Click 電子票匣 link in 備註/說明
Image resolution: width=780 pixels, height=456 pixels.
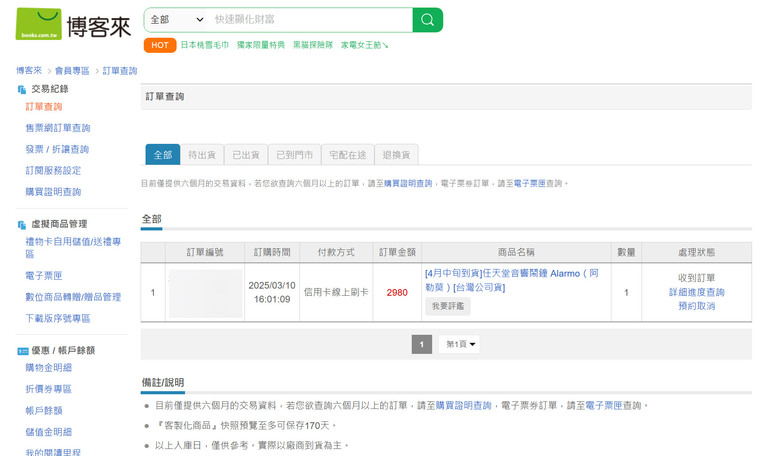point(603,406)
